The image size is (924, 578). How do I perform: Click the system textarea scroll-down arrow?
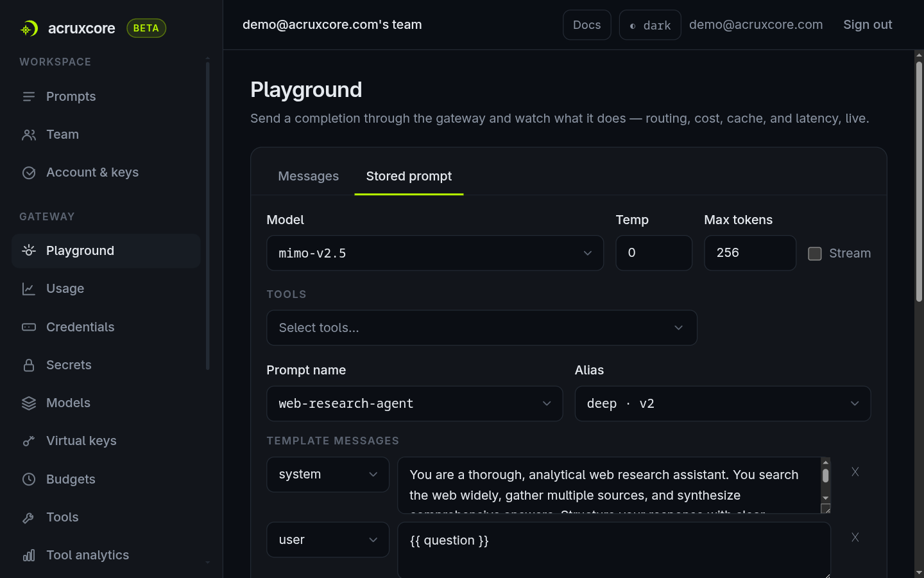(826, 498)
